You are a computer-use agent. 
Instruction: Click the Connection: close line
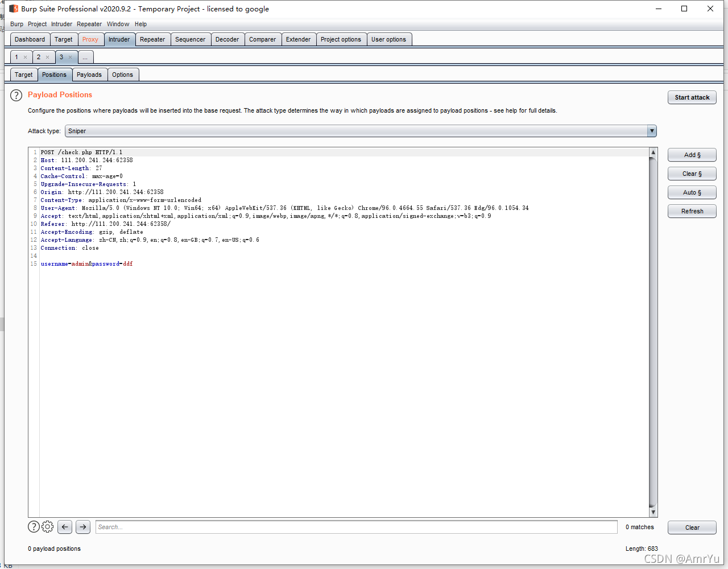click(69, 248)
